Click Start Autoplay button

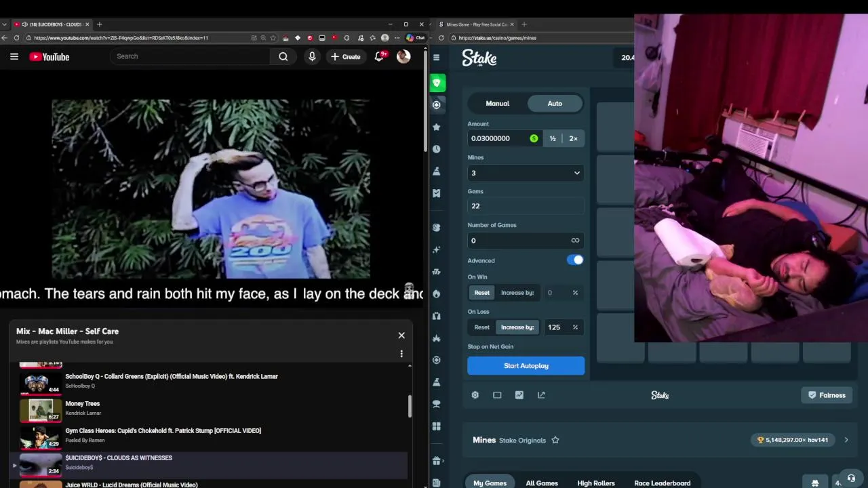526,366
